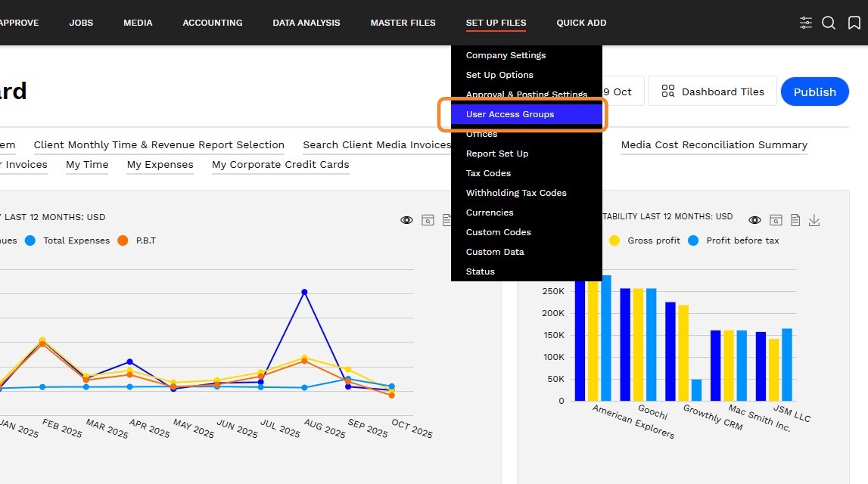
Task: Toggle eye visibility on profitability chart
Action: click(754, 220)
